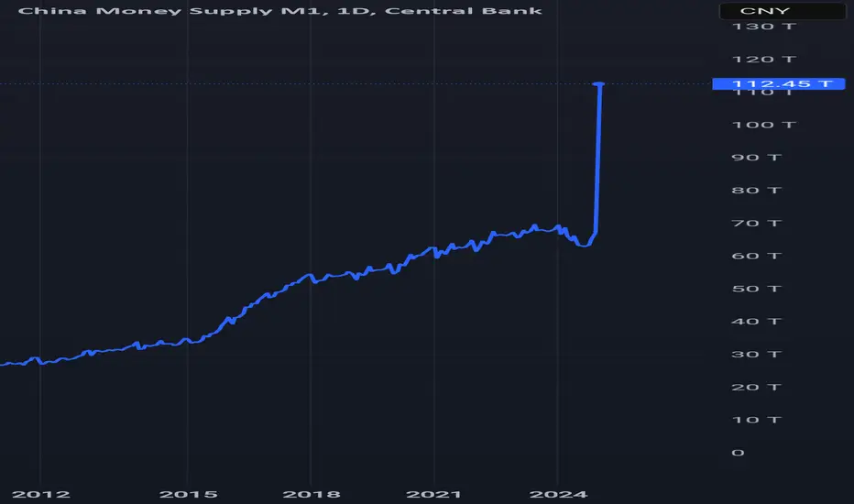
Task: Click the 10 T price axis label
Action: [757, 420]
